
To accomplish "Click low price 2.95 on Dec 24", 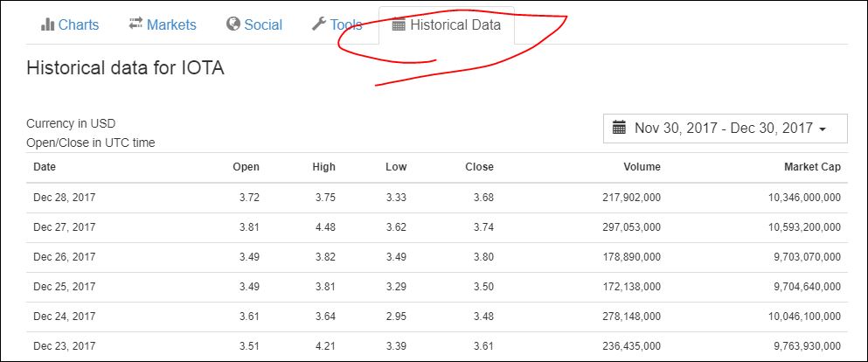I will point(396,316).
